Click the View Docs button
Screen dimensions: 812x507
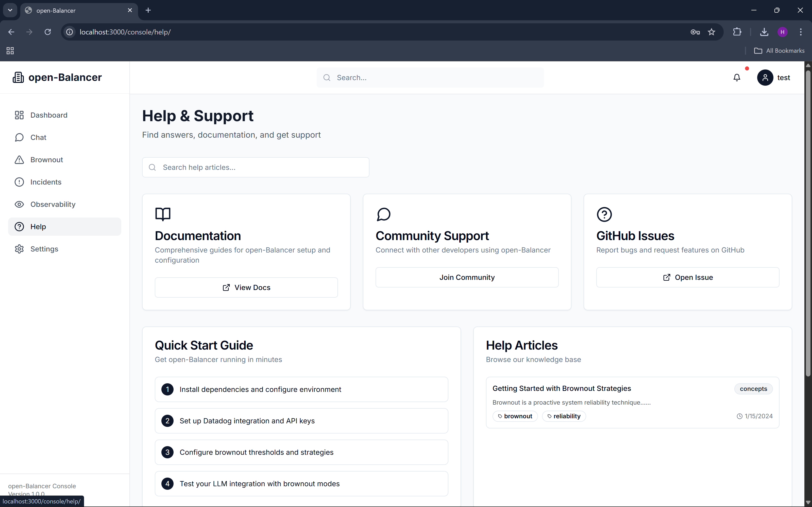tap(246, 287)
